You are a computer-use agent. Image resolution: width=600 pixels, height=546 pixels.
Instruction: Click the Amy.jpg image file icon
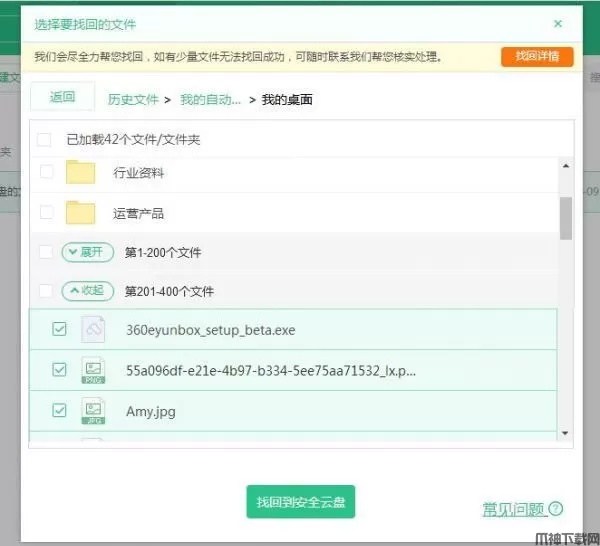click(93, 411)
